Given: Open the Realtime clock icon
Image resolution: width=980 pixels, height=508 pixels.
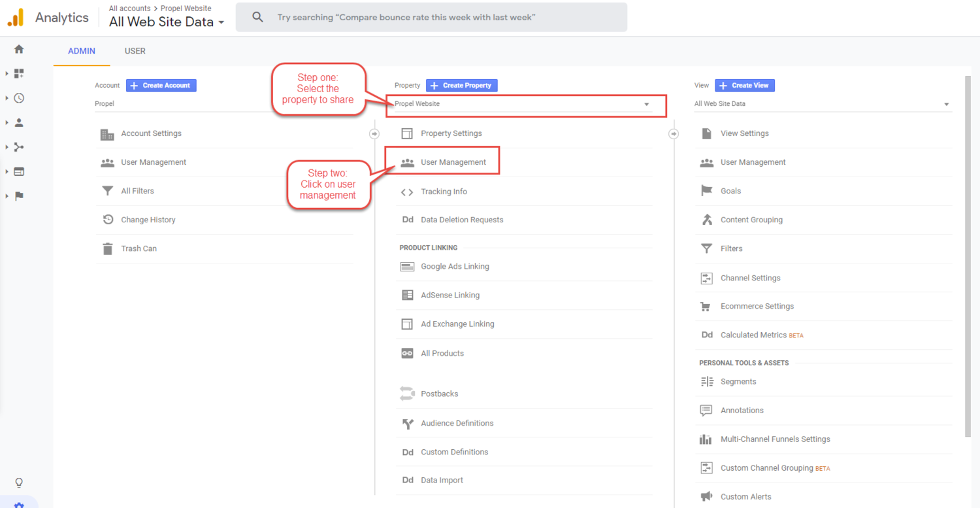Looking at the screenshot, I should click(19, 98).
